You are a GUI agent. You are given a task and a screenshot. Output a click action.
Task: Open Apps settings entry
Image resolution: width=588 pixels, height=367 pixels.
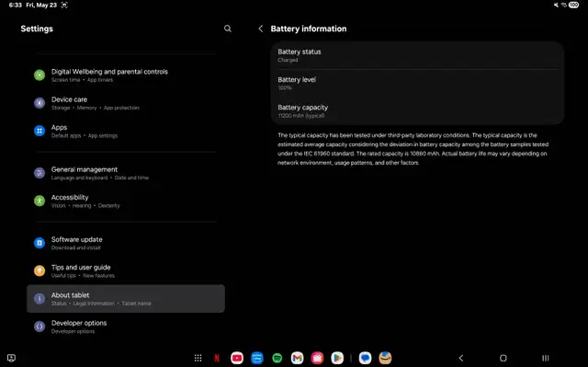tap(126, 131)
